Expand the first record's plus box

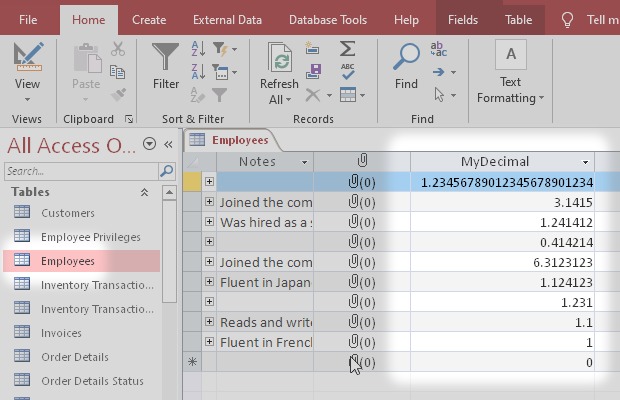coord(209,182)
